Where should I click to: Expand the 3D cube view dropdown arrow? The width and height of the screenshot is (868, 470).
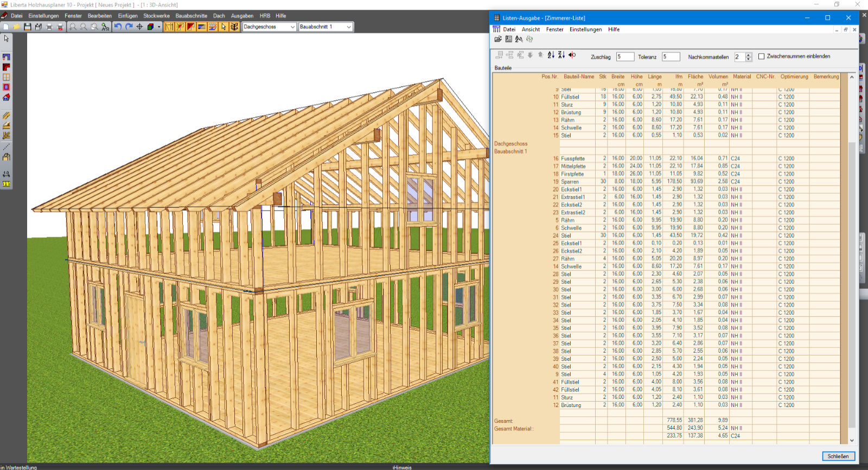159,27
